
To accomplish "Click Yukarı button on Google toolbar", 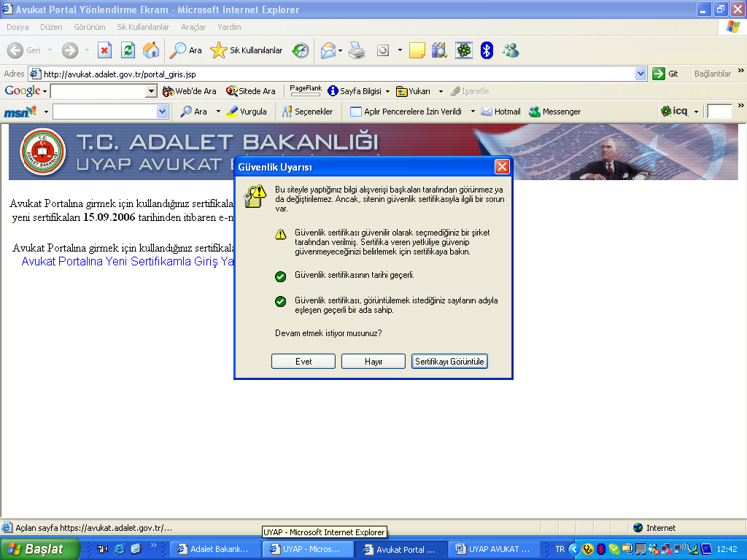I will (x=414, y=91).
